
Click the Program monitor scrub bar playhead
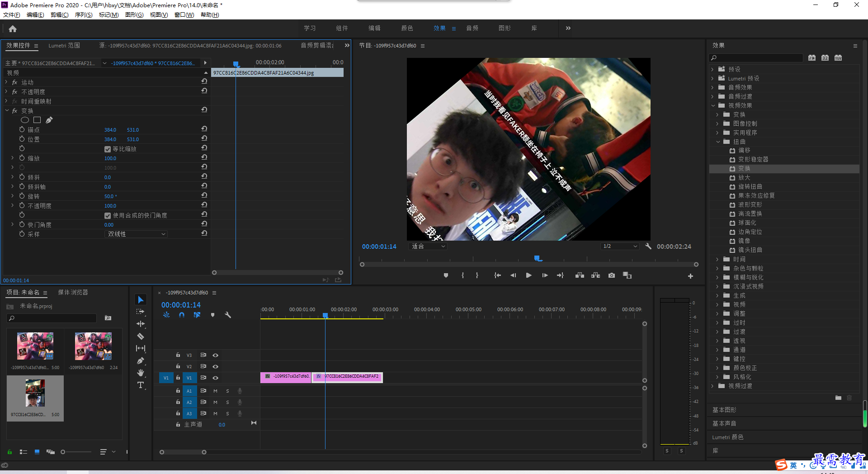(537, 259)
